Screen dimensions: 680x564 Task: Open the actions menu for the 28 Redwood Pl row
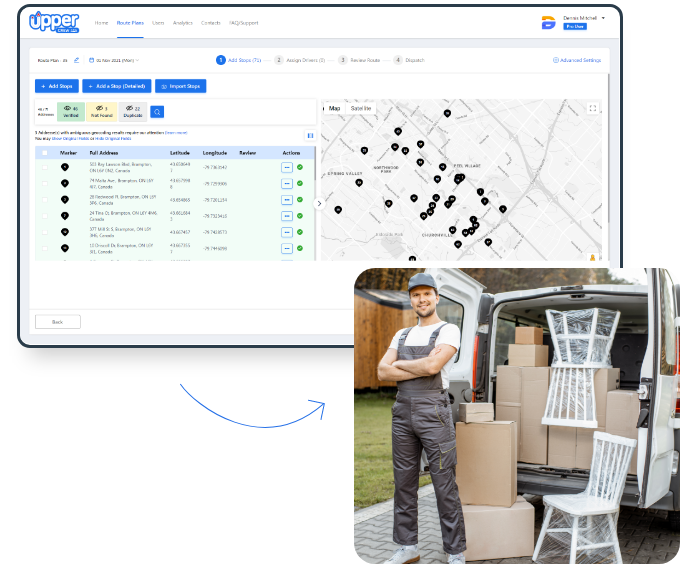pyautogui.click(x=287, y=200)
